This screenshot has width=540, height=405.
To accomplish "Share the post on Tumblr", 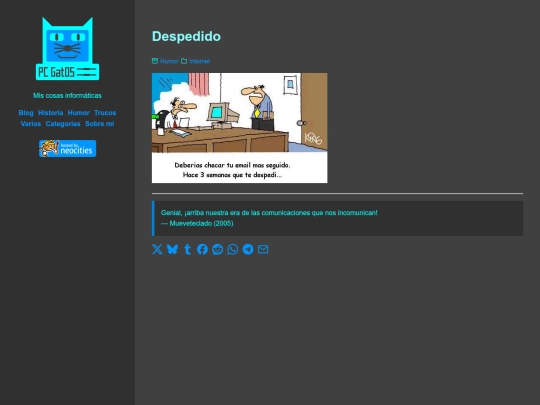I will click(187, 249).
